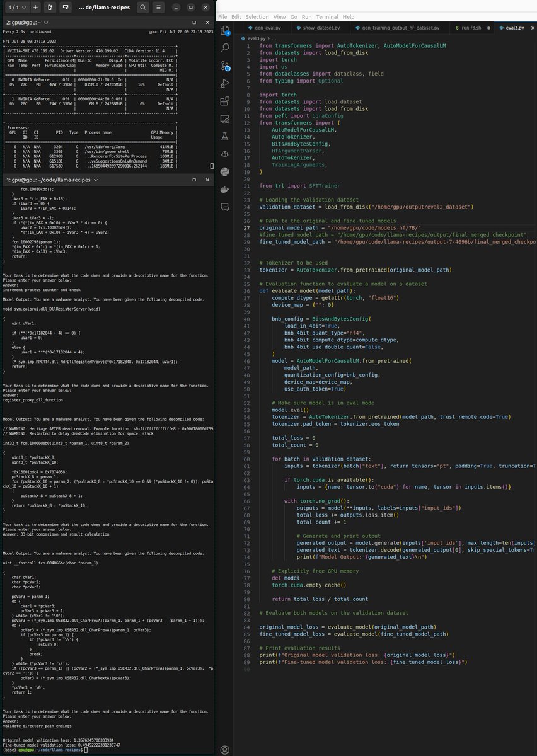Viewport: 537px width, 756px height.
Task: Open the Extensions view
Action: click(x=225, y=100)
